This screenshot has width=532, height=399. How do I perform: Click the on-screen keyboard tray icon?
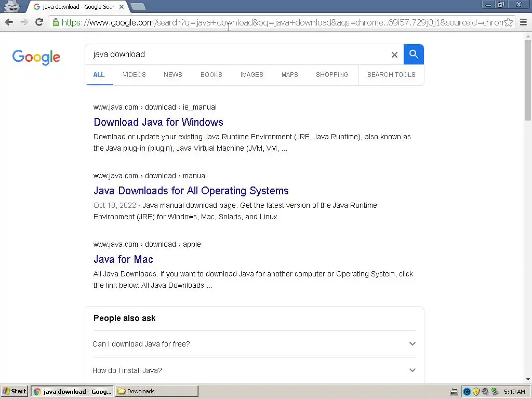[454, 392]
